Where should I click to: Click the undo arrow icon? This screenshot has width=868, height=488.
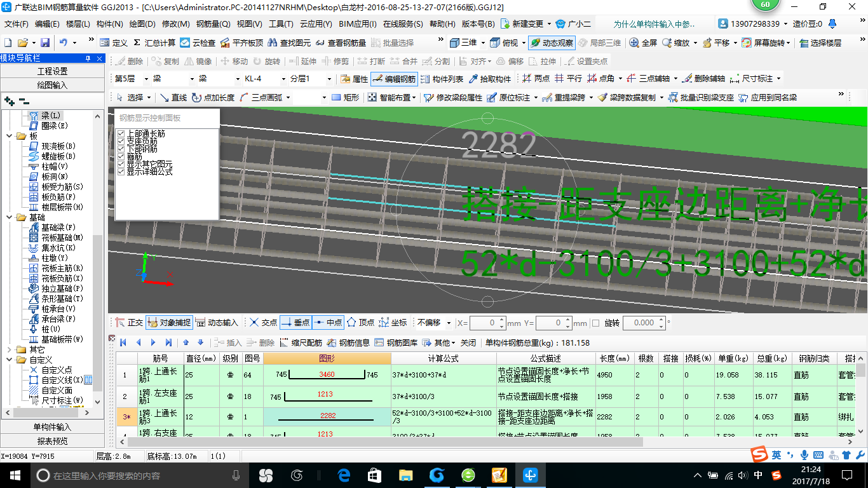(x=64, y=43)
